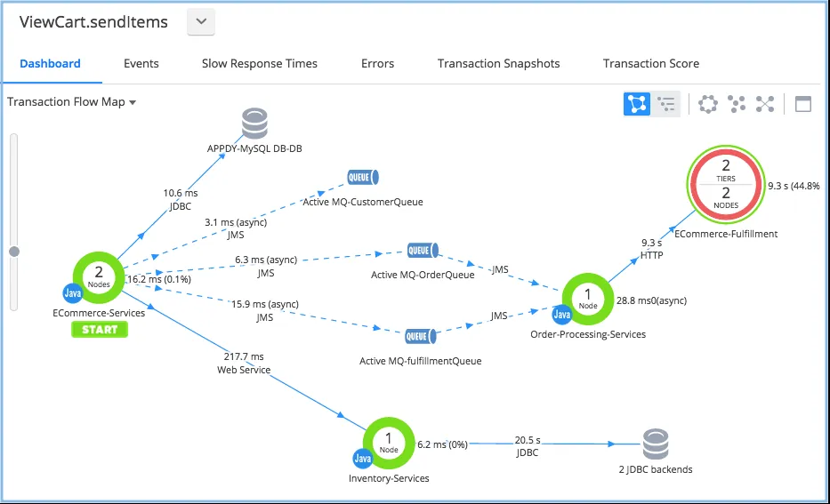Open the ViewCart.sendItems dropdown chevron
This screenshot has width=830, height=504.
point(201,21)
